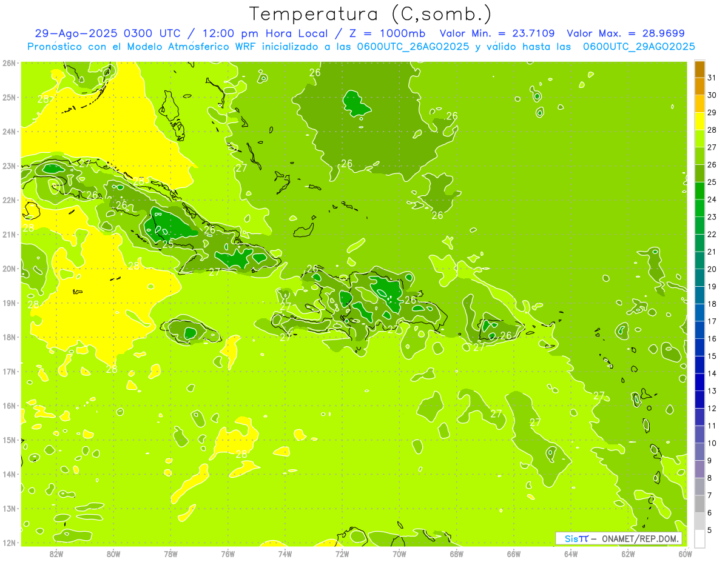The image size is (728, 562).
Task: Click the light green swatch between 26 and 27
Action: [x=699, y=156]
